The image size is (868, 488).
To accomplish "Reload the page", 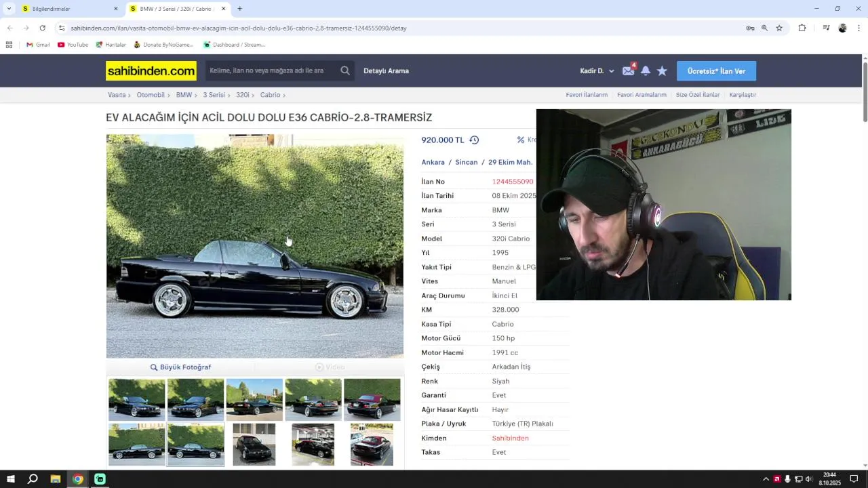I will (x=42, y=28).
